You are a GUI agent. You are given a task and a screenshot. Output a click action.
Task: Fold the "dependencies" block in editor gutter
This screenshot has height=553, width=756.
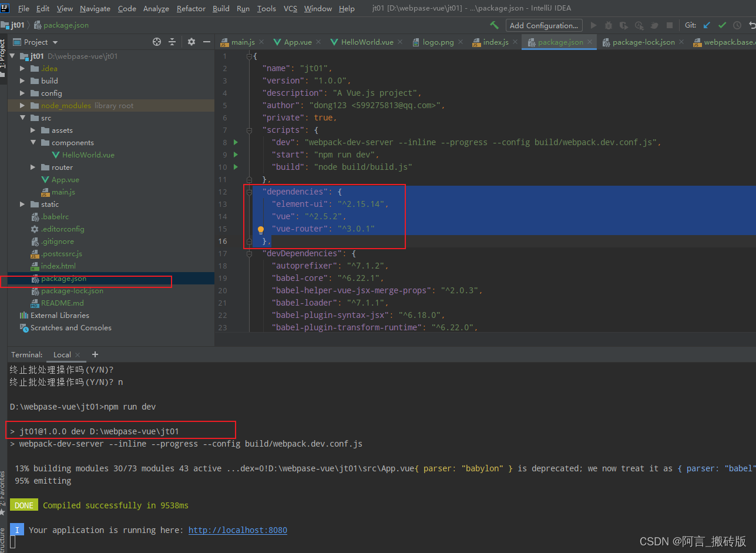click(x=249, y=192)
